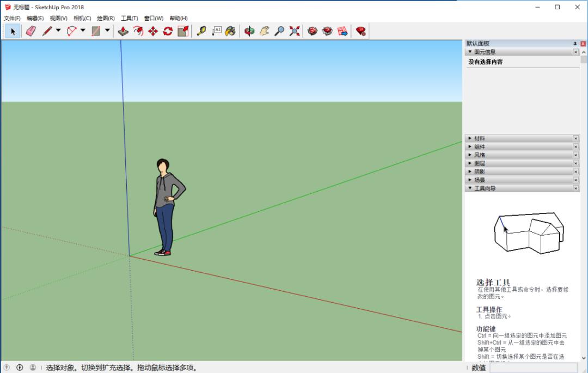This screenshot has width=588, height=373.
Task: Select the Paint Bucket tool
Action: click(x=231, y=31)
